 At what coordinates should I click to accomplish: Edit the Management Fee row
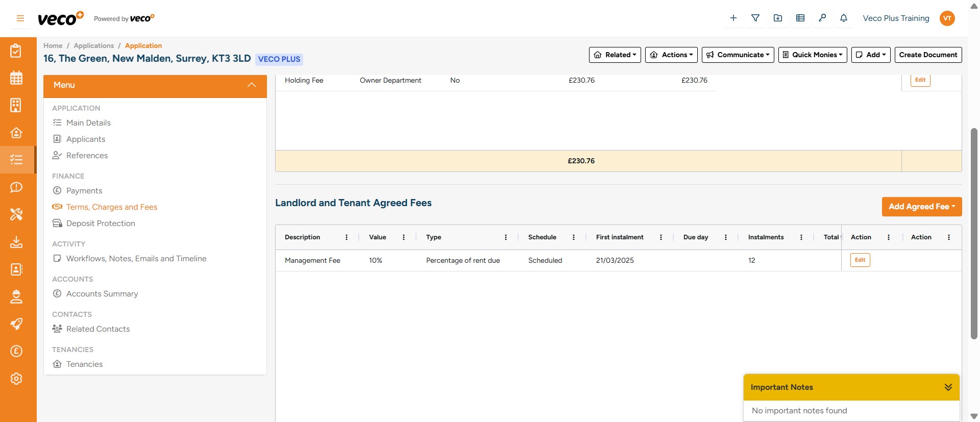[x=860, y=260]
